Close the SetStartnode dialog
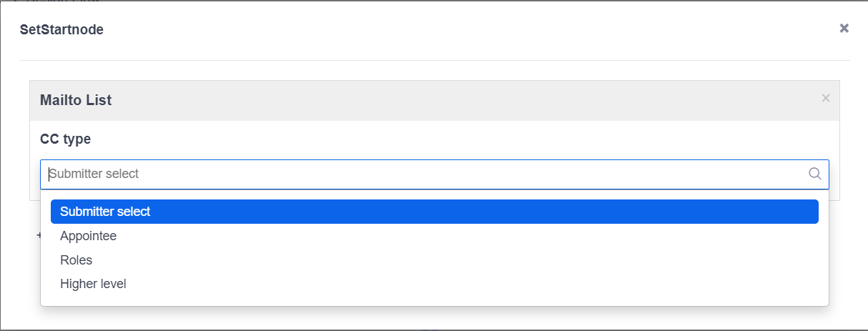 click(x=844, y=29)
